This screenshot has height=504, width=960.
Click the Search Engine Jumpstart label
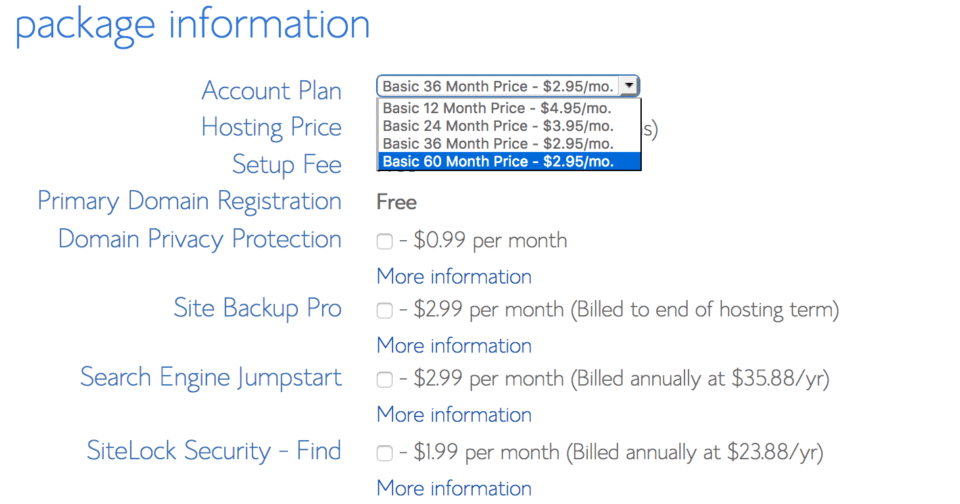(211, 377)
